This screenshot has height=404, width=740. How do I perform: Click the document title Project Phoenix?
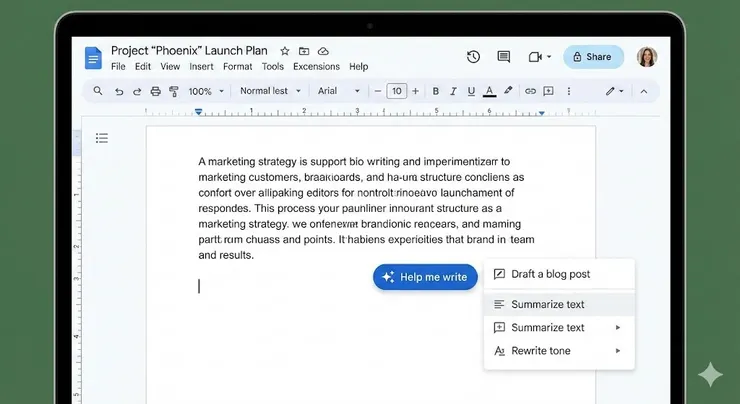[189, 50]
